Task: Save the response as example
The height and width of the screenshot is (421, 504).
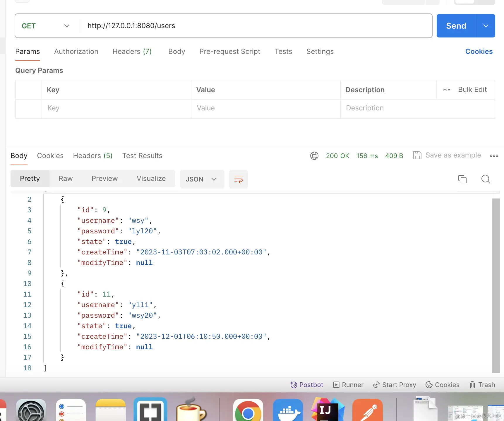Action: 447,155
